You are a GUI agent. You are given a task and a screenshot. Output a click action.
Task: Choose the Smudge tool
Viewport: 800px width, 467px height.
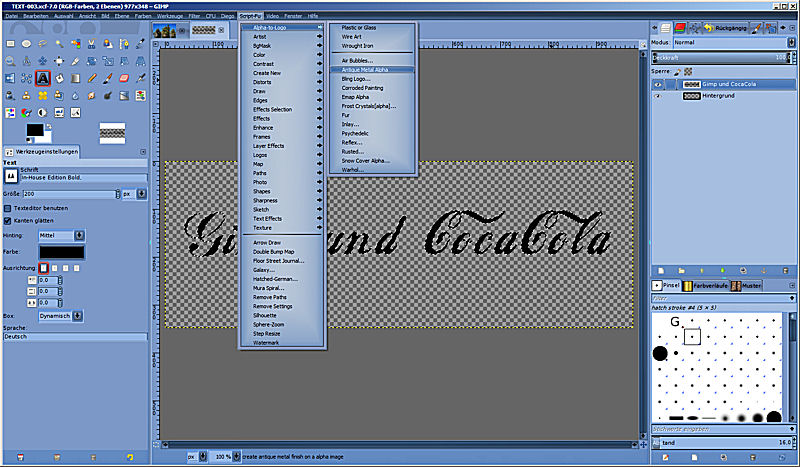(92, 95)
